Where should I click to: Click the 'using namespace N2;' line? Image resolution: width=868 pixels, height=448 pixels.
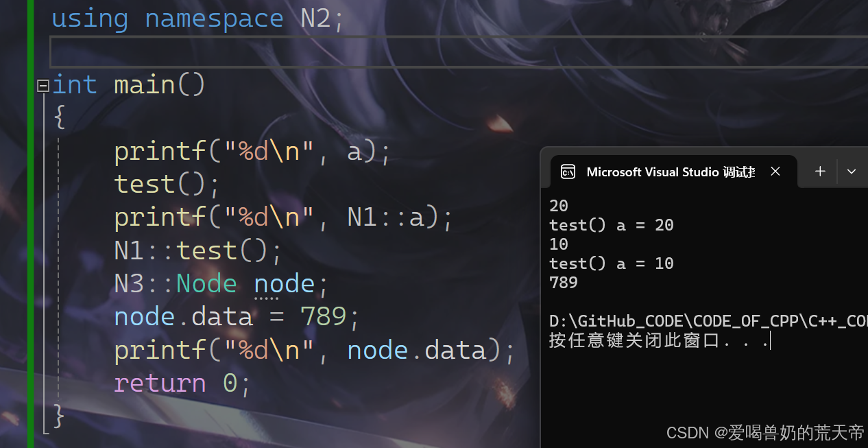(197, 19)
